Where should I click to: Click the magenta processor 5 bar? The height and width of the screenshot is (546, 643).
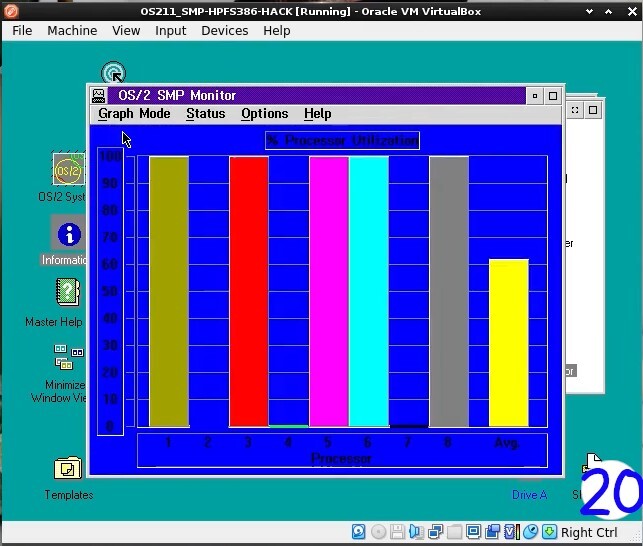(x=329, y=292)
